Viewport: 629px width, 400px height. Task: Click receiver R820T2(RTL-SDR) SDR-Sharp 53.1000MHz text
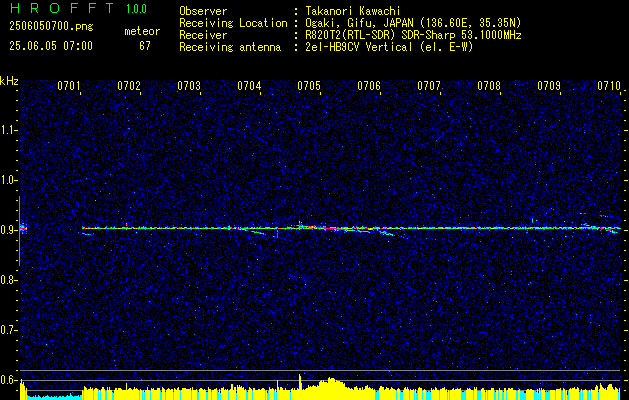[413, 35]
